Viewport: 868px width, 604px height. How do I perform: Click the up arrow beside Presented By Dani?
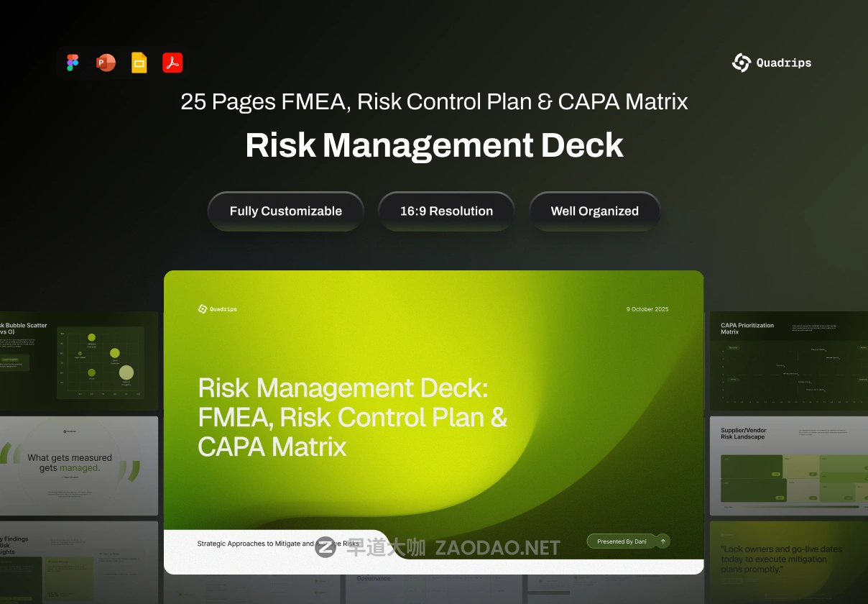point(662,541)
